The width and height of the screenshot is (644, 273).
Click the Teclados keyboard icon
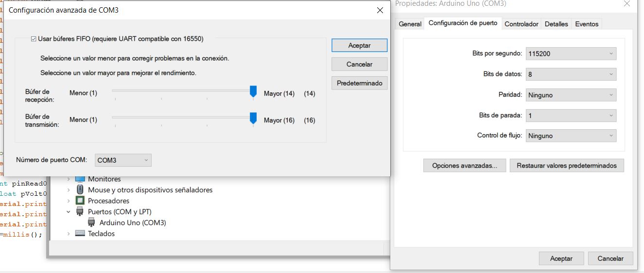click(x=80, y=234)
